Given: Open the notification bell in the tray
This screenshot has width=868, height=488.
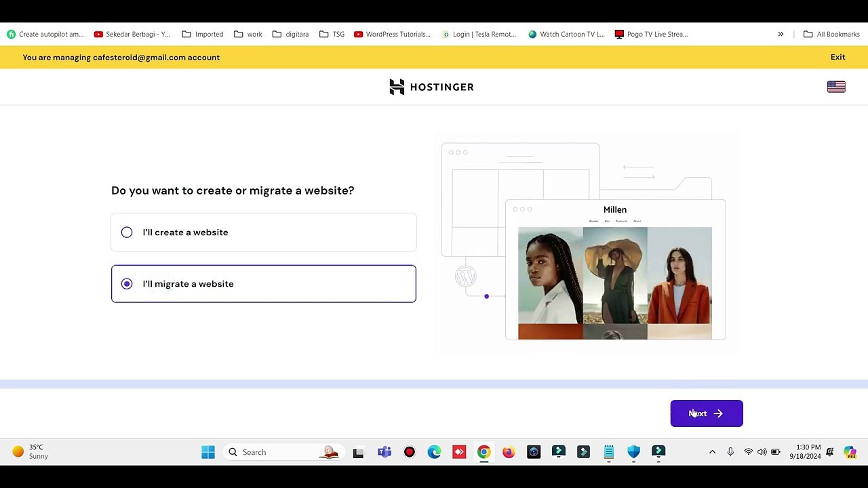Looking at the screenshot, I should (x=829, y=452).
